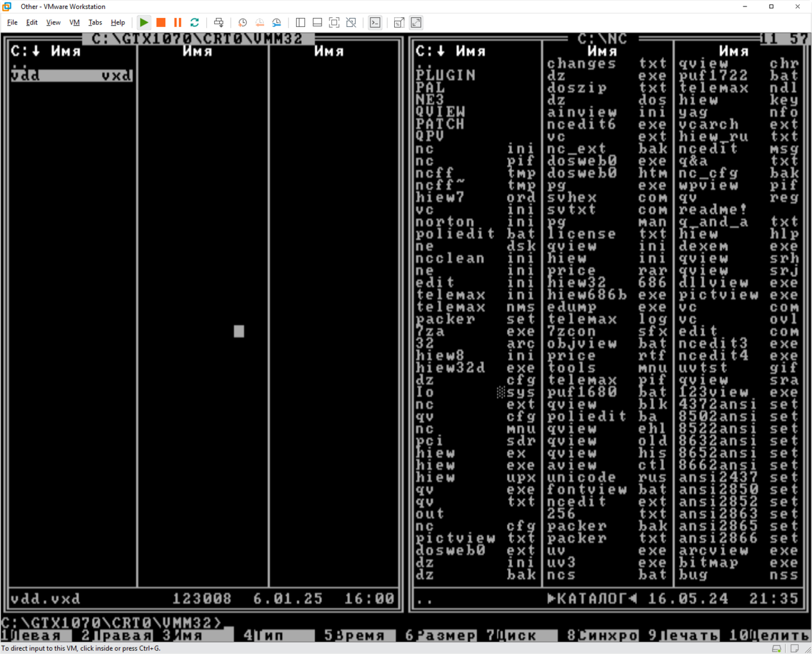Click the C:\GTX1070\CRT0\VMM32 left panel title

[x=197, y=39]
